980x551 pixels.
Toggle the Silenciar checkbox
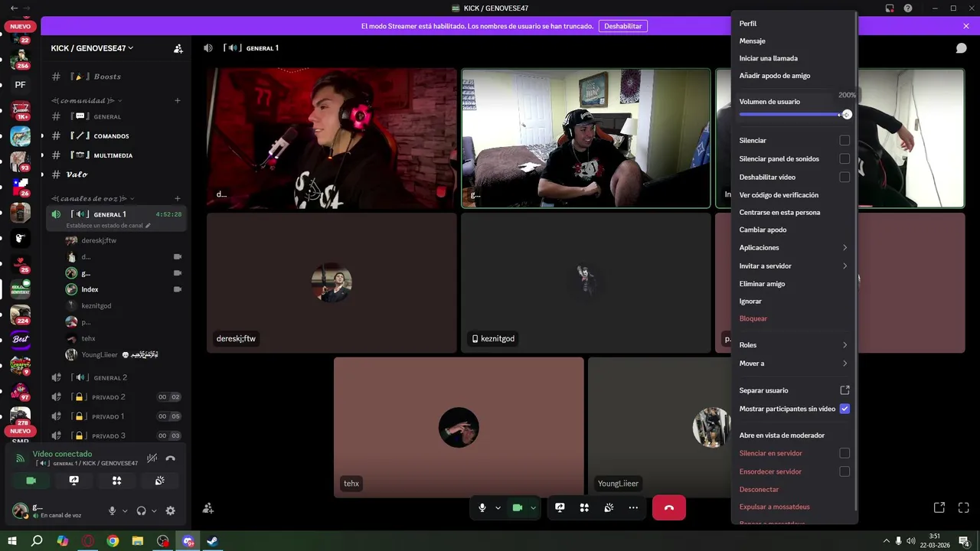[844, 140]
